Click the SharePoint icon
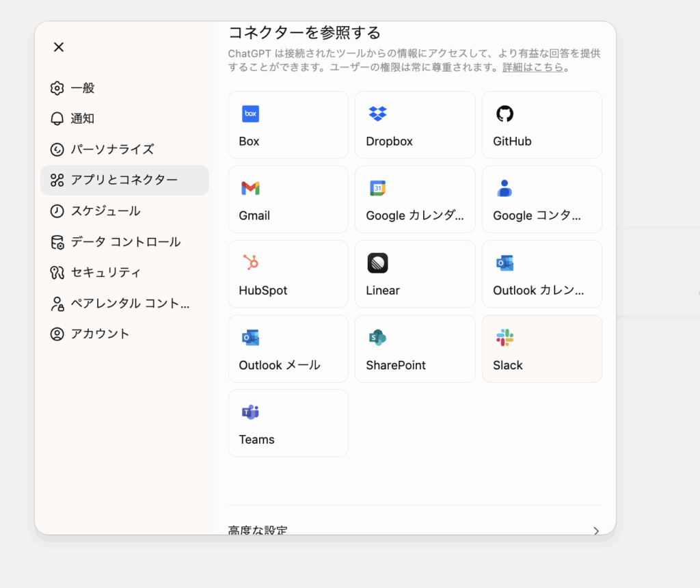The image size is (700, 588). pos(377,337)
